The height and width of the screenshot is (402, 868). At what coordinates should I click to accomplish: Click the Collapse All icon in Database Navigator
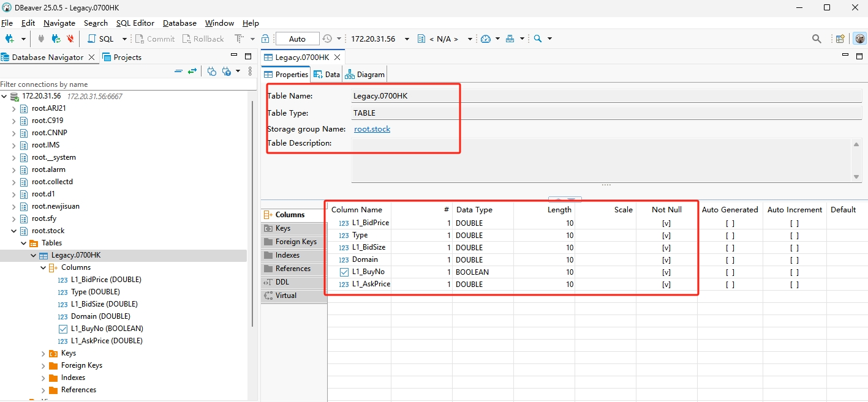tap(178, 71)
